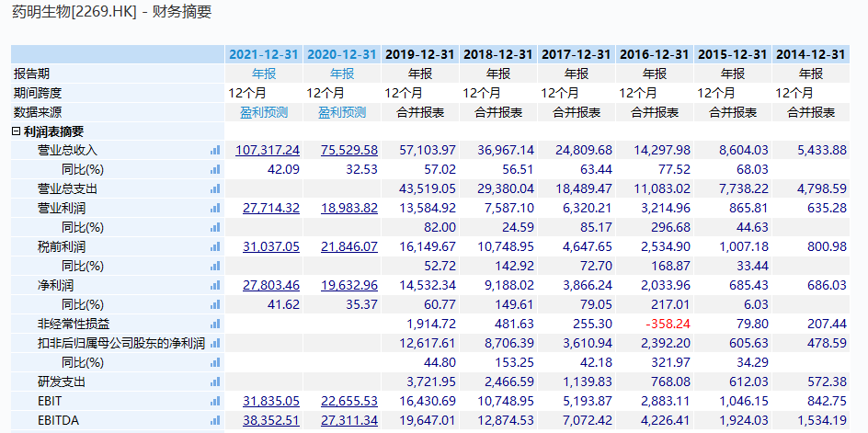Click the chart icon next to EBITDA

coord(215,420)
